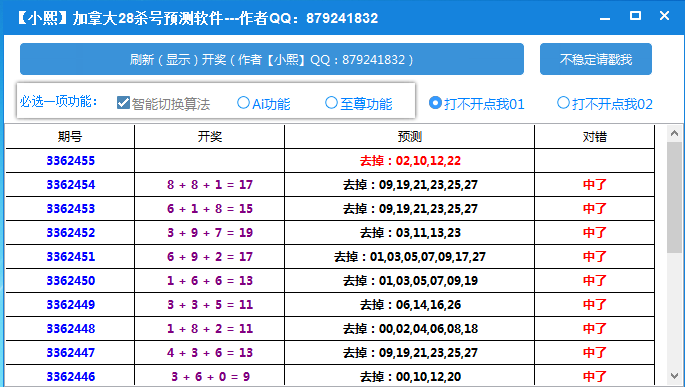Click prediction 去掉：01,03,05,07,09,17,27
This screenshot has height=387, width=685.
(x=410, y=257)
